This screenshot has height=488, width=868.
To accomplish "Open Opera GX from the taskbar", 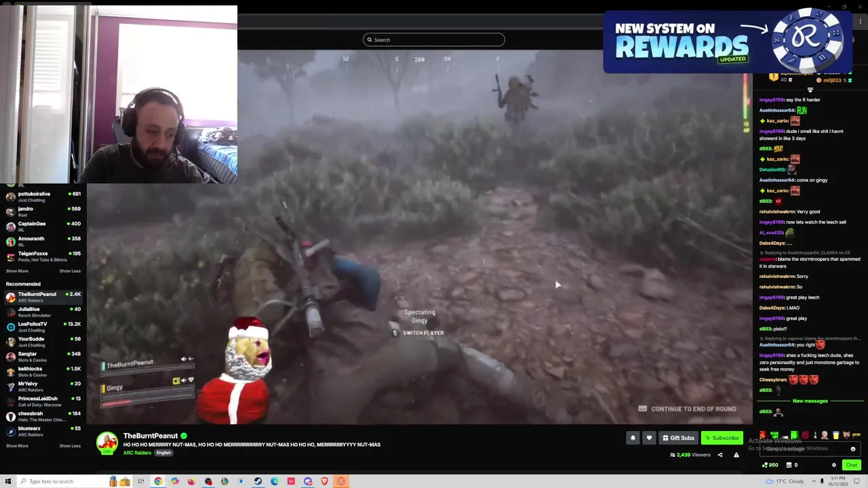I will coord(341,481).
